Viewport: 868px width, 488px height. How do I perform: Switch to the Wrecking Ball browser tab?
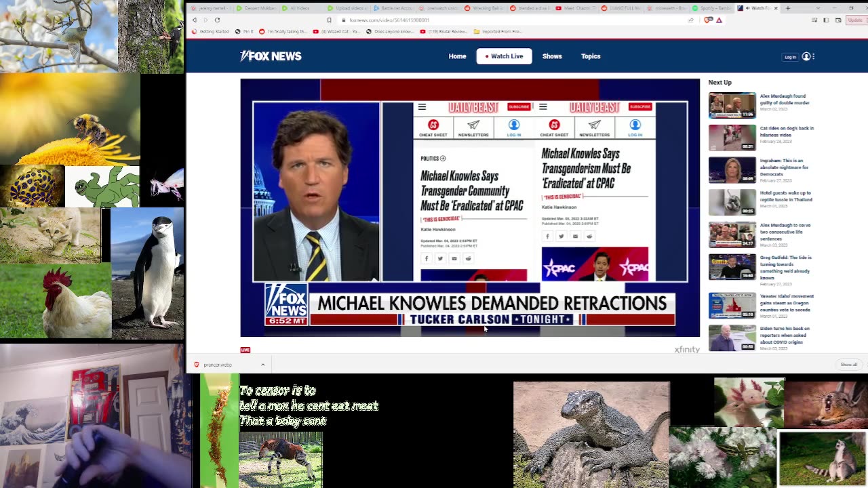pyautogui.click(x=485, y=8)
